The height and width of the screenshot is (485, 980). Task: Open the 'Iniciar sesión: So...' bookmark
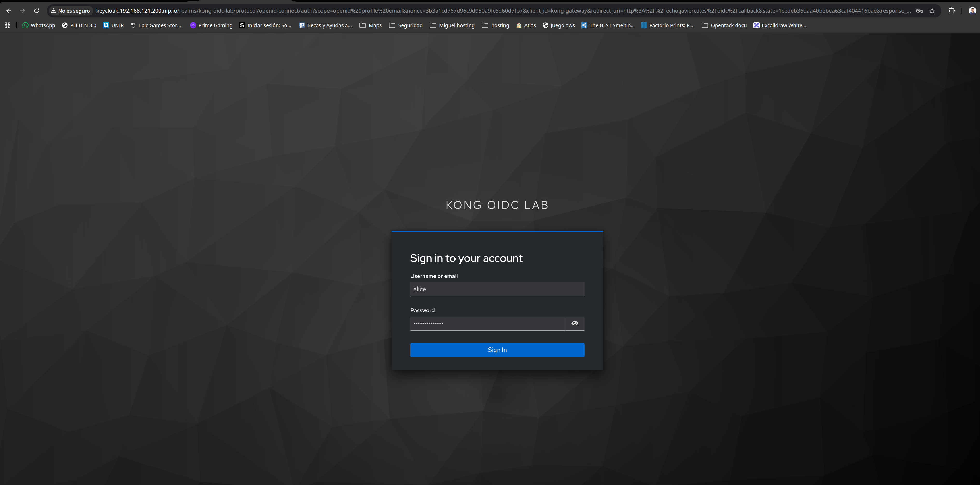click(x=265, y=25)
